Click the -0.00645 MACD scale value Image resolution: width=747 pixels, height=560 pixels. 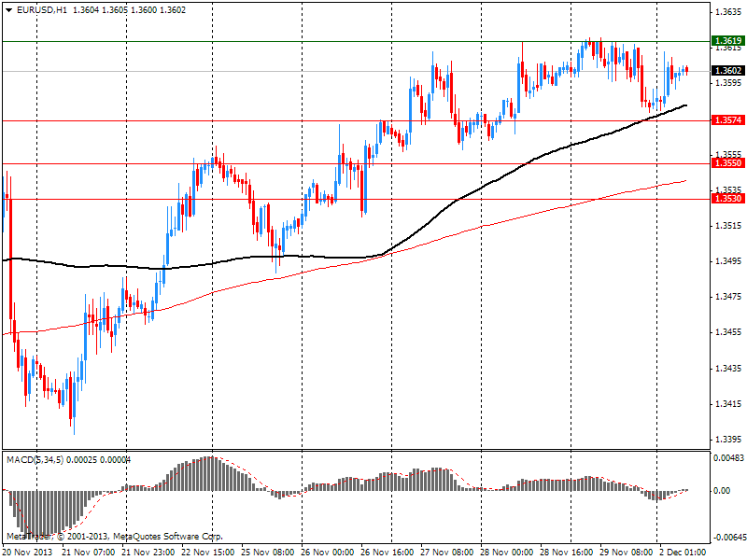[x=726, y=538]
